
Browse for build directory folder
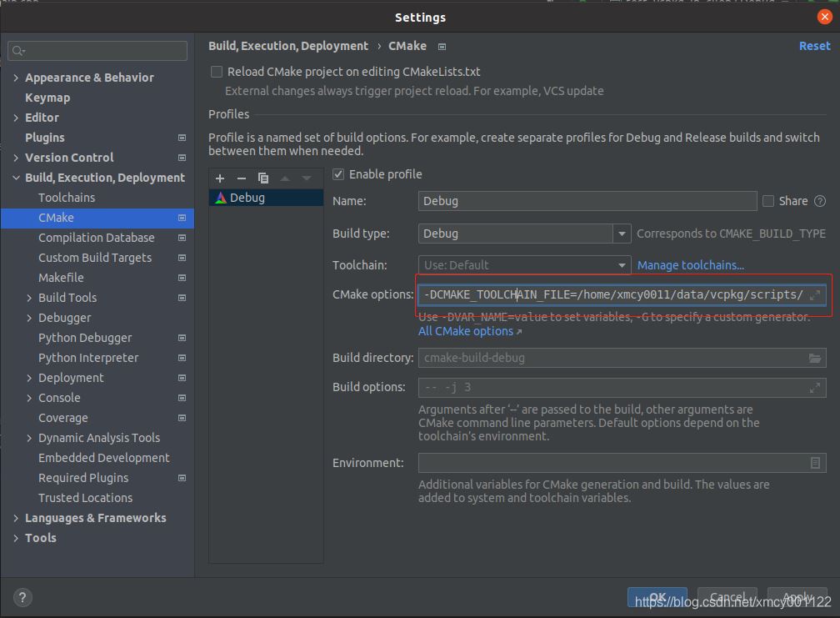(814, 358)
